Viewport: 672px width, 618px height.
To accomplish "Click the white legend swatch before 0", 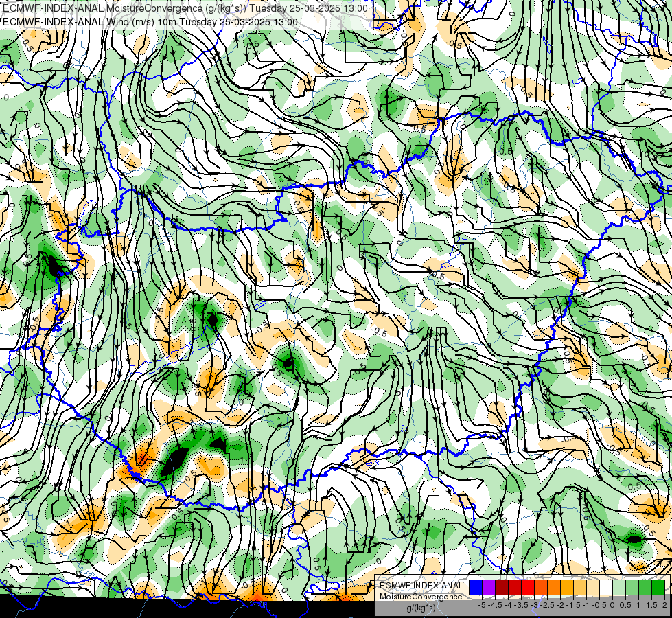I will 606,587.
